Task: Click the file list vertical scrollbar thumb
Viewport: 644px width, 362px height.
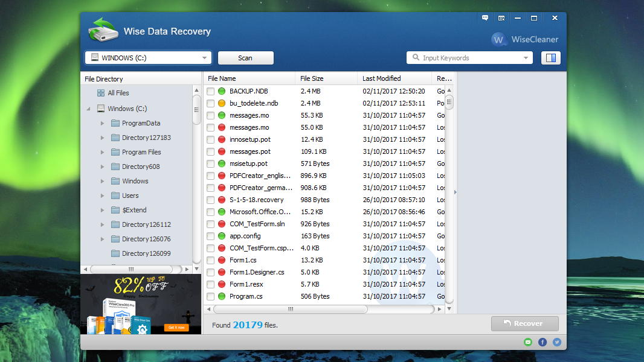Action: [449, 103]
